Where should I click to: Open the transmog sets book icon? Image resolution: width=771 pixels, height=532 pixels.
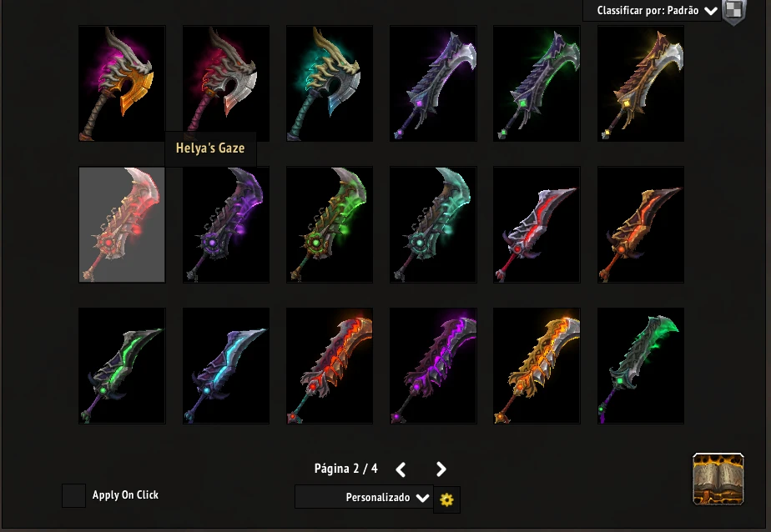[718, 479]
